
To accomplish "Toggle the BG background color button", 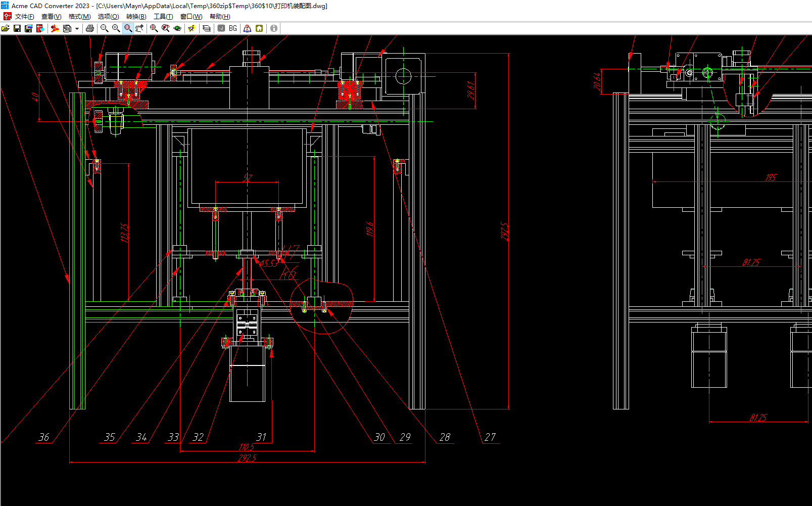I will coord(233,28).
